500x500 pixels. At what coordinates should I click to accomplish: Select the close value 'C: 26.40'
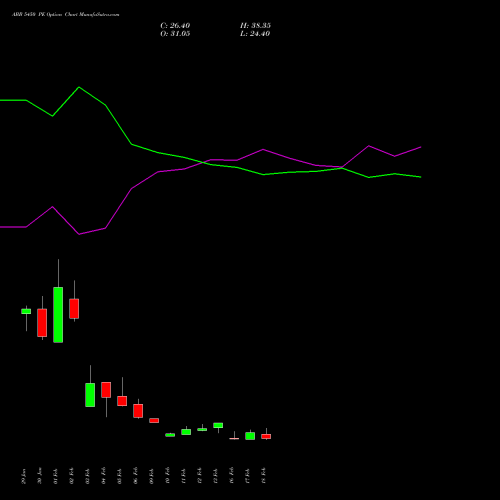point(175,26)
